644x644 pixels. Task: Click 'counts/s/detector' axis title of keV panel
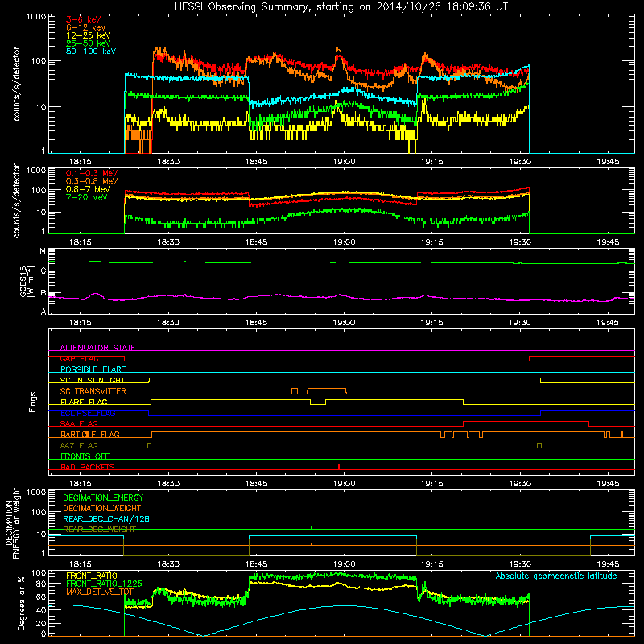click(16, 84)
